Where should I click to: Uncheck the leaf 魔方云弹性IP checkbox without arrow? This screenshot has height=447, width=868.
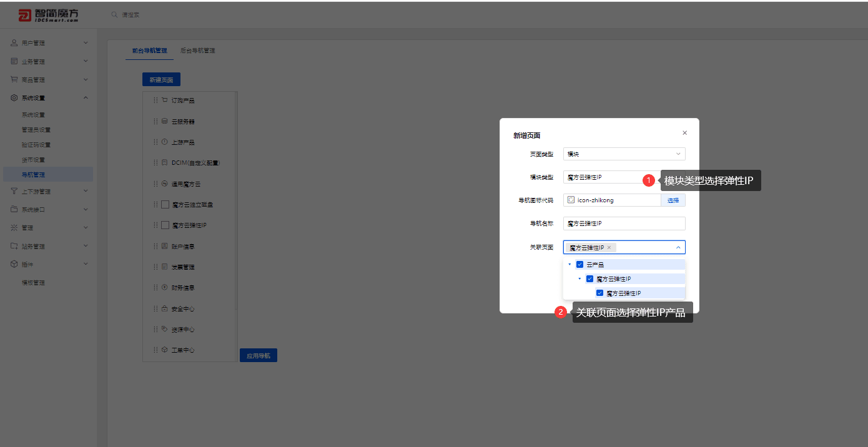[x=599, y=293]
